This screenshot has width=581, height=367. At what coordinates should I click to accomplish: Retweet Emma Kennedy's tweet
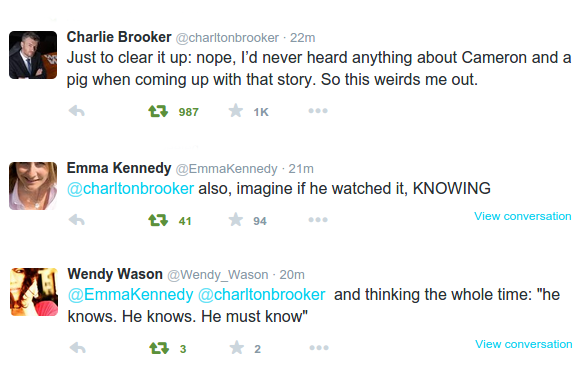pos(158,220)
